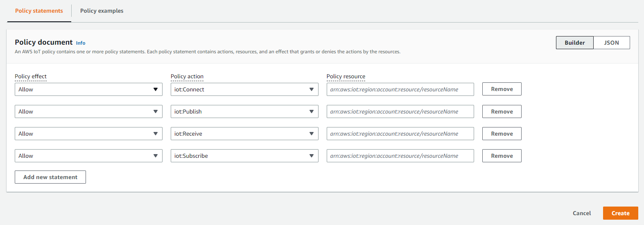Focus the resource ARN field for iot:Publish

pyautogui.click(x=400, y=111)
